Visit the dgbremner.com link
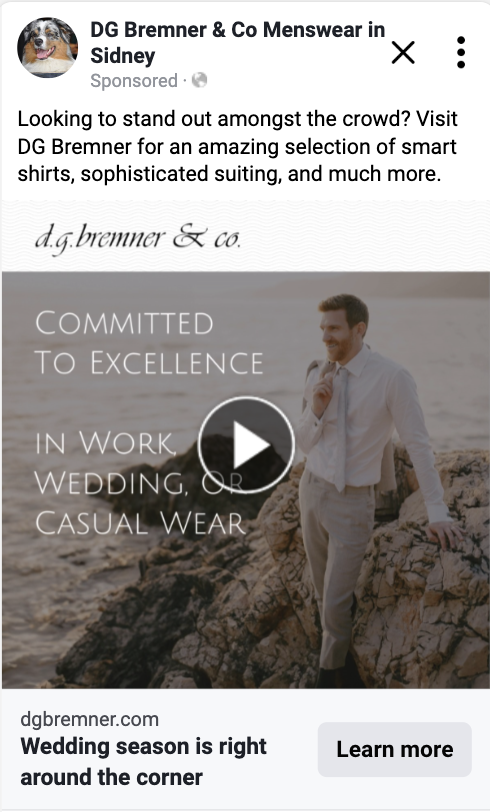The height and width of the screenshot is (812, 490). coord(90,719)
